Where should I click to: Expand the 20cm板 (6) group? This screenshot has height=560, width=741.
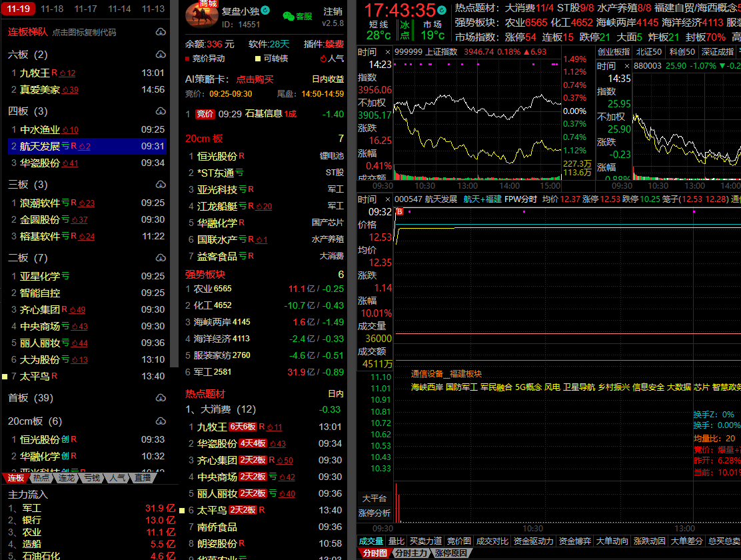(x=35, y=421)
